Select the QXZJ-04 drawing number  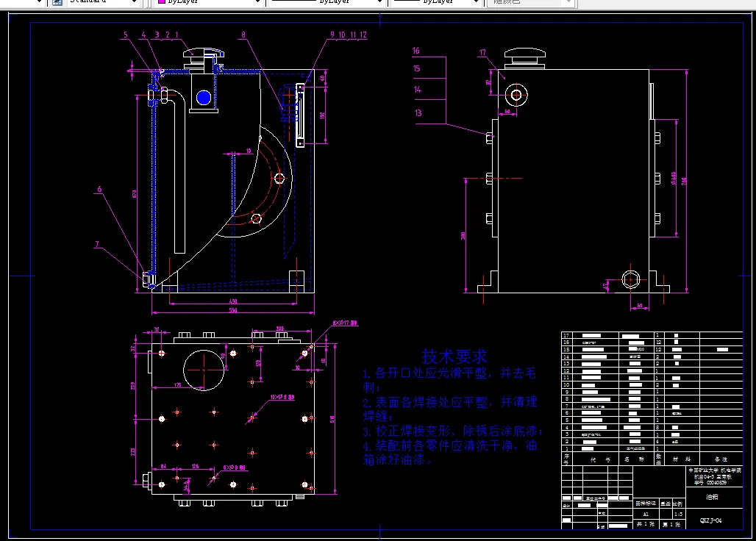710,520
